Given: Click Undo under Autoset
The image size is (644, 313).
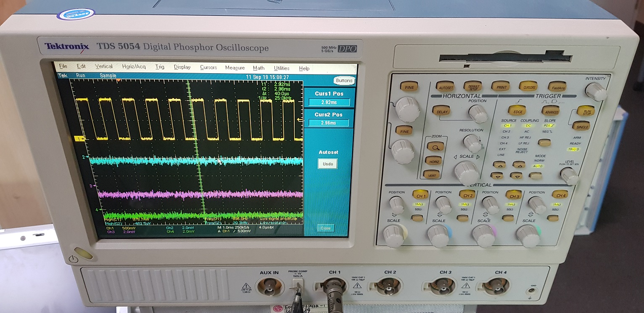Looking at the screenshot, I should coord(328,164).
